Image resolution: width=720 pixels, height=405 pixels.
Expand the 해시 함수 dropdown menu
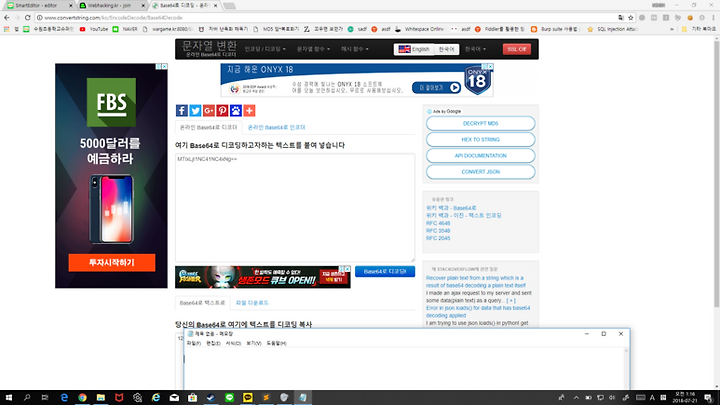coord(354,49)
